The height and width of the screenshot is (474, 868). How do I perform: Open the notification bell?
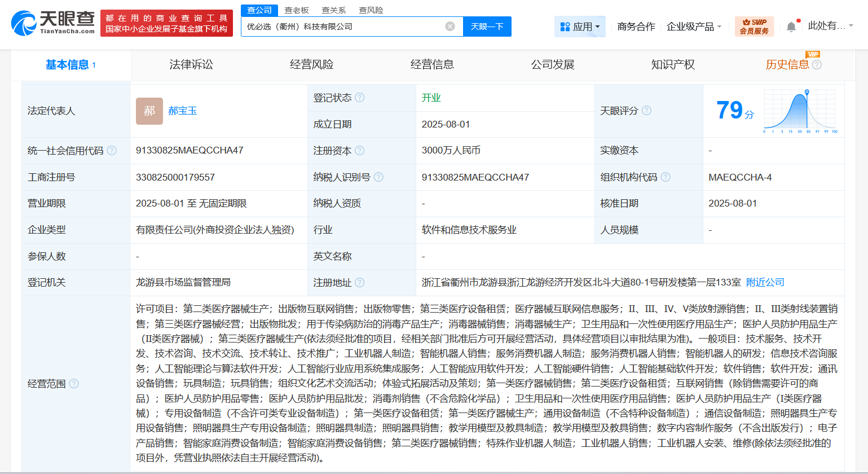tap(792, 26)
